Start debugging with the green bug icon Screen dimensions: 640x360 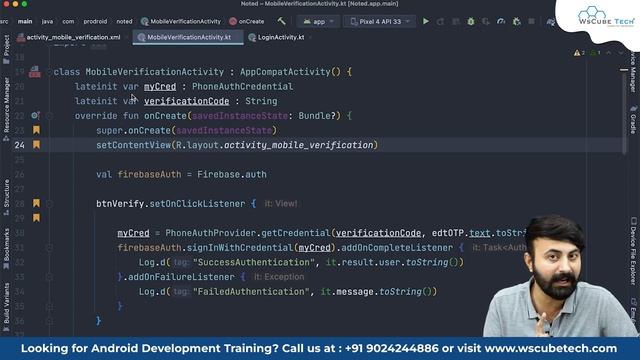pos(471,21)
